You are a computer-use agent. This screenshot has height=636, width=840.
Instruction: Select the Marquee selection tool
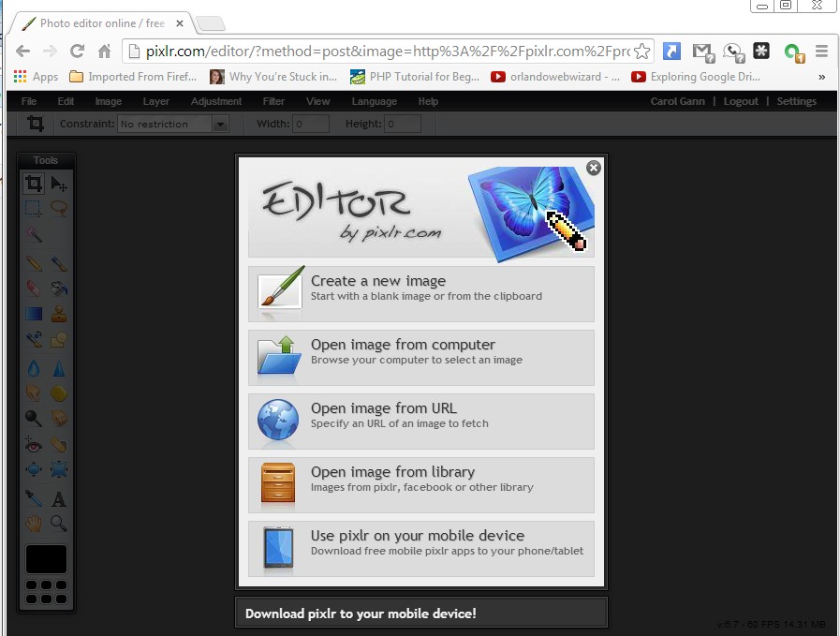(33, 208)
